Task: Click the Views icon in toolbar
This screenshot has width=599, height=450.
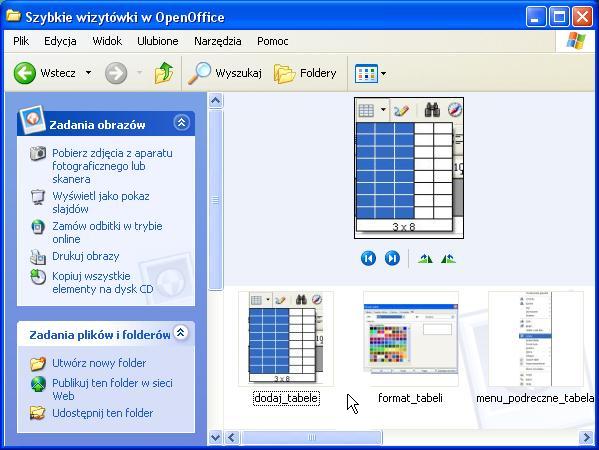Action: [366, 73]
